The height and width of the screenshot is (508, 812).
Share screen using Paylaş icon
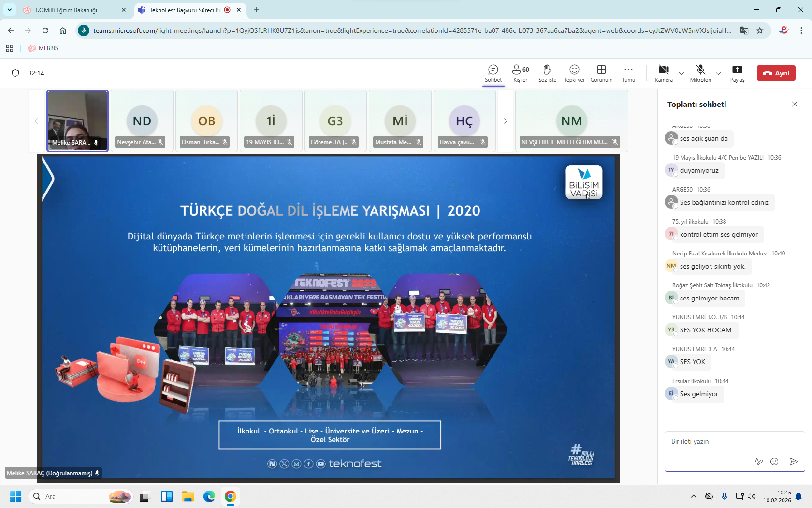pyautogui.click(x=737, y=73)
